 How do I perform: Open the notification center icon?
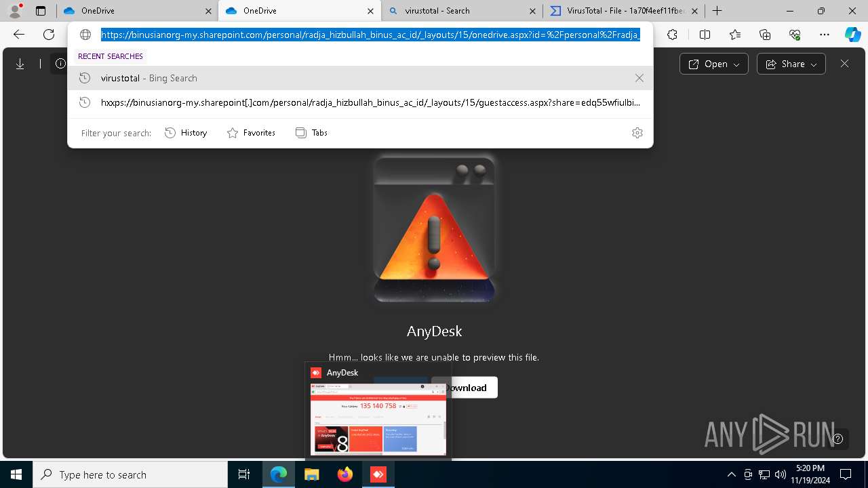(846, 474)
